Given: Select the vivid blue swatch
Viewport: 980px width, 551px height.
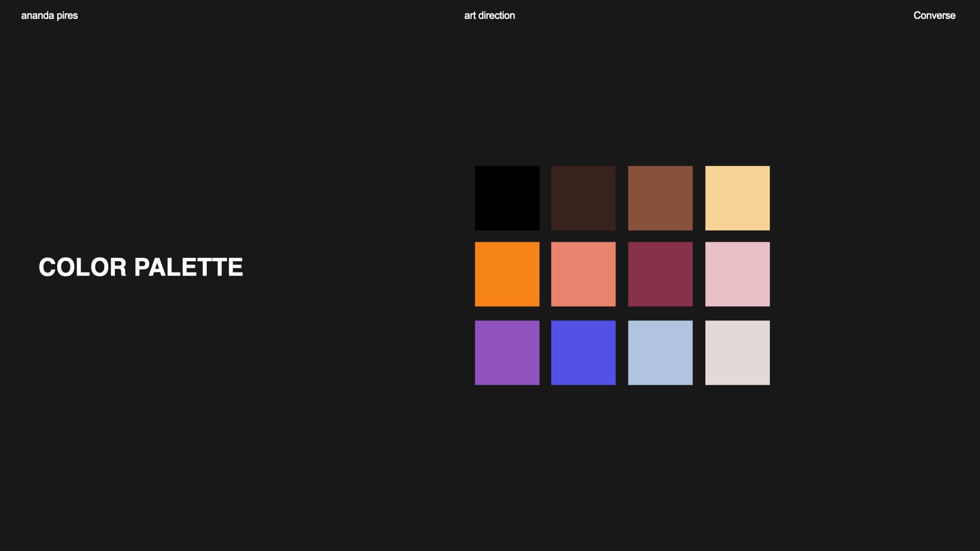Looking at the screenshot, I should coord(583,353).
